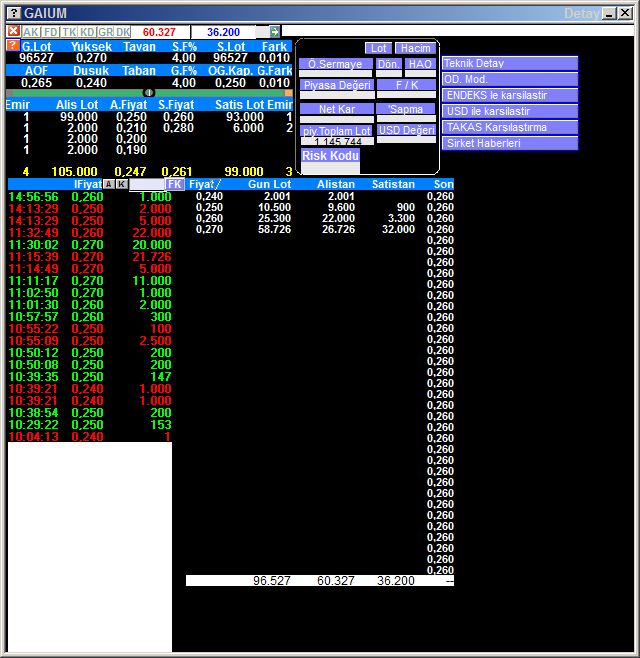The width and height of the screenshot is (640, 658).
Task: Click the Risk Kodu value field
Action: coord(330,168)
